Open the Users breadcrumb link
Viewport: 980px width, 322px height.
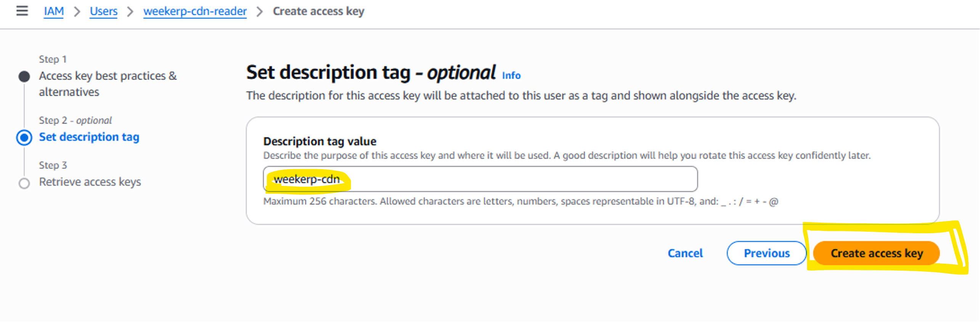coord(103,11)
